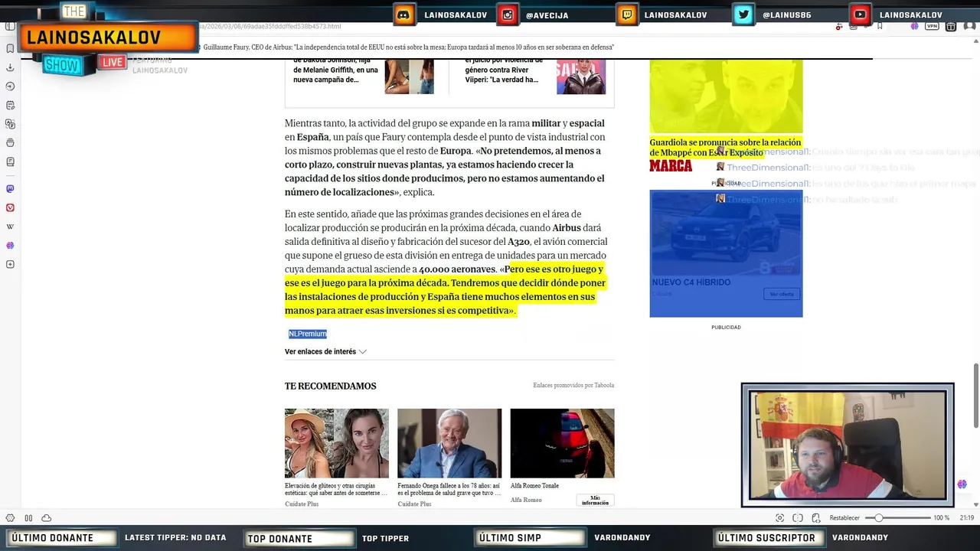The height and width of the screenshot is (551, 980).
Task: Open the Translate panel in the sidebar
Action: (x=10, y=124)
